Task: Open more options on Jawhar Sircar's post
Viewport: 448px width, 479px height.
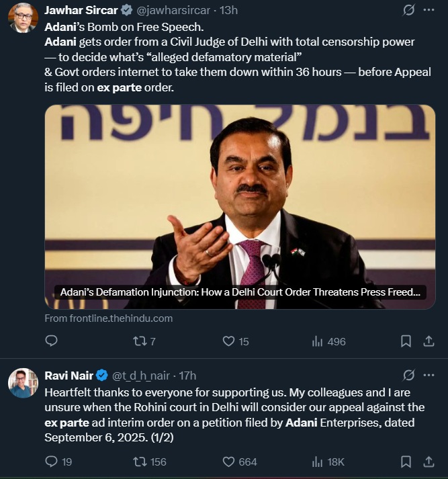Action: (429, 10)
